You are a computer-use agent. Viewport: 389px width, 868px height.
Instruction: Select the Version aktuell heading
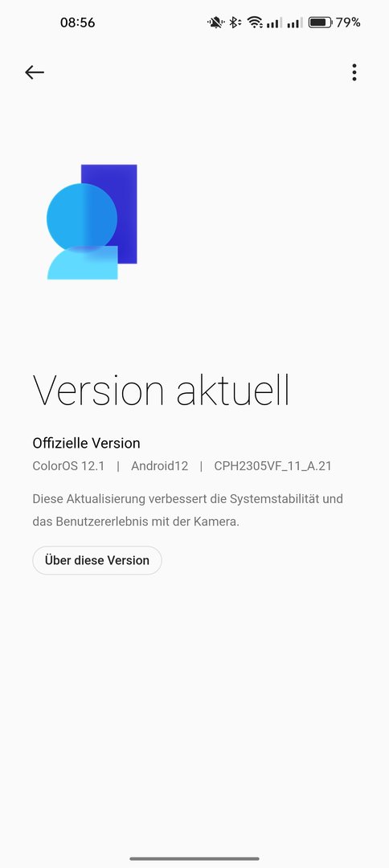pos(161,391)
